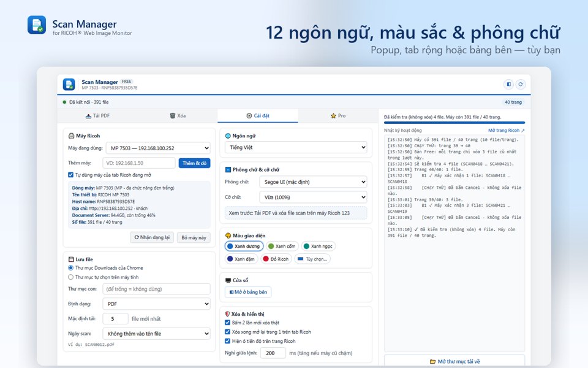Click the green connection status dot
588x368 pixels.
pyautogui.click(x=64, y=102)
